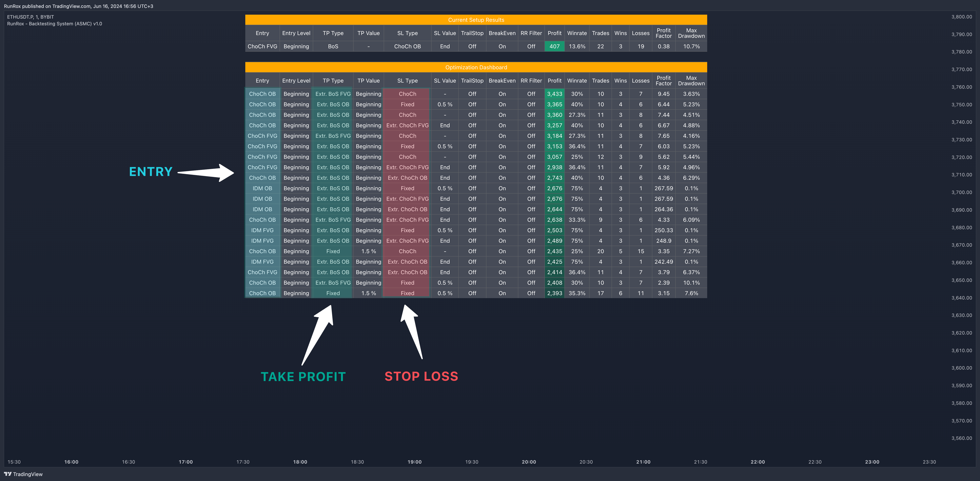Click the Current Setup Results orange header
The height and width of the screenshot is (481, 980).
(x=476, y=20)
